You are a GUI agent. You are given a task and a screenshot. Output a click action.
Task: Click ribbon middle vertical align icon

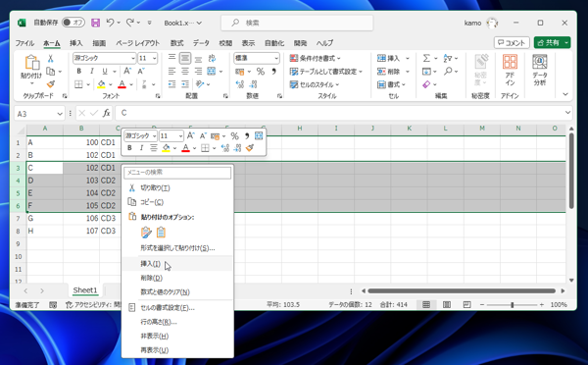click(185, 58)
